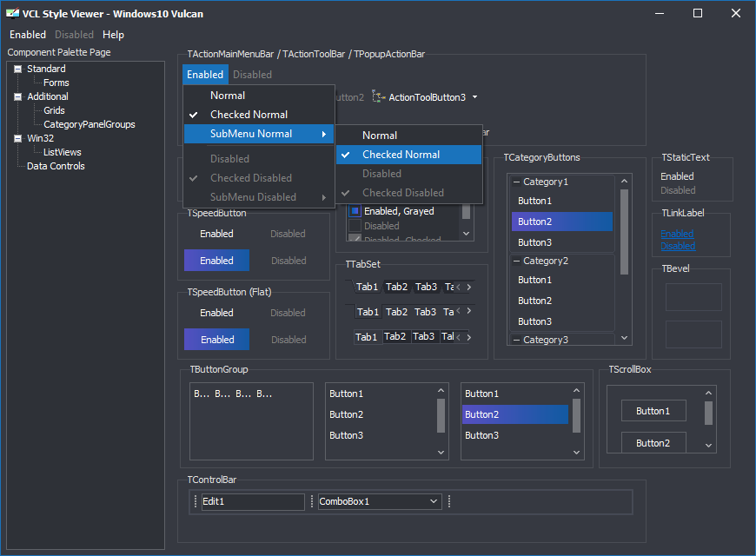Screen dimensions: 756x556
Task: Collapse the Standard tree node
Action: pos(18,69)
